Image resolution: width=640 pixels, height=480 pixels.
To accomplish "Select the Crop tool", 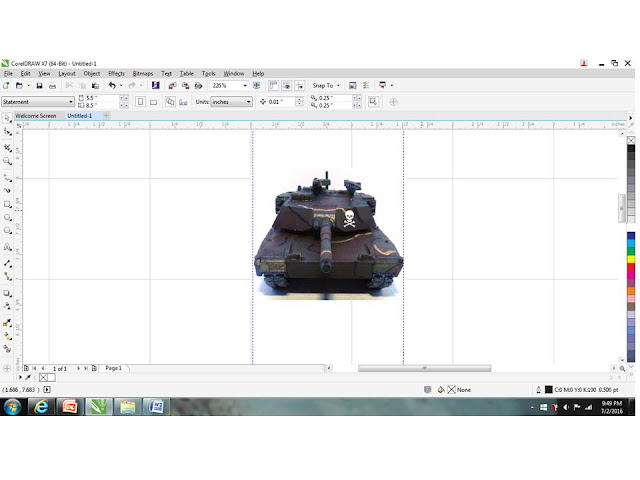I will [x=7, y=148].
